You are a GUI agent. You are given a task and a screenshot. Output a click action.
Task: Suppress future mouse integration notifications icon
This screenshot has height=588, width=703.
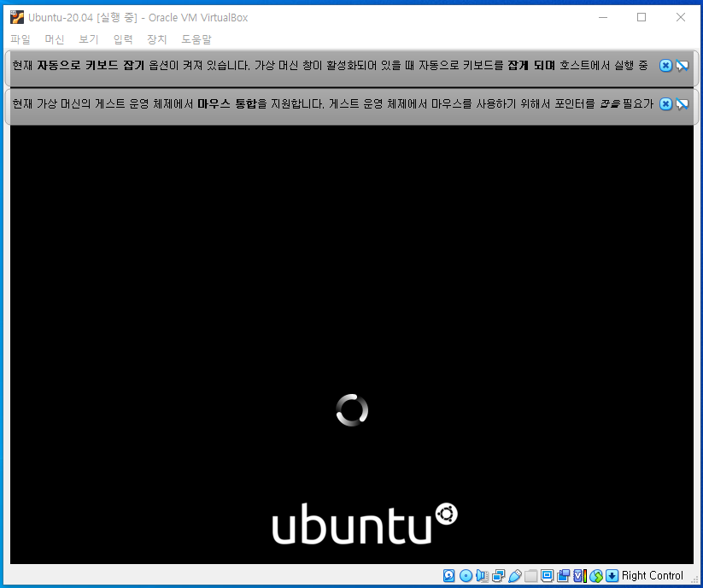tap(682, 104)
